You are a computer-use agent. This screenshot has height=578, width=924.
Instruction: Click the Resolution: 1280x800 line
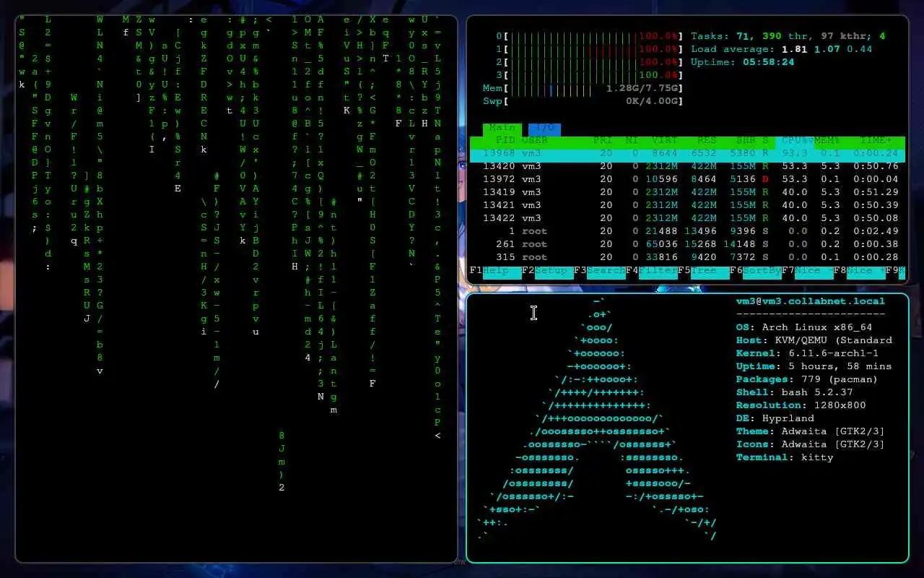coord(801,405)
